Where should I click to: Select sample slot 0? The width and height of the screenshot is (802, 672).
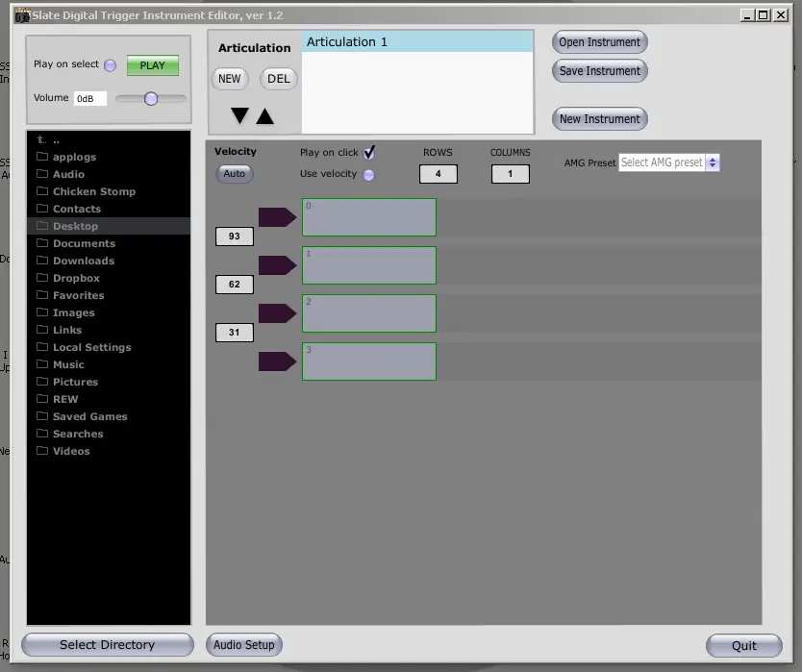click(368, 217)
